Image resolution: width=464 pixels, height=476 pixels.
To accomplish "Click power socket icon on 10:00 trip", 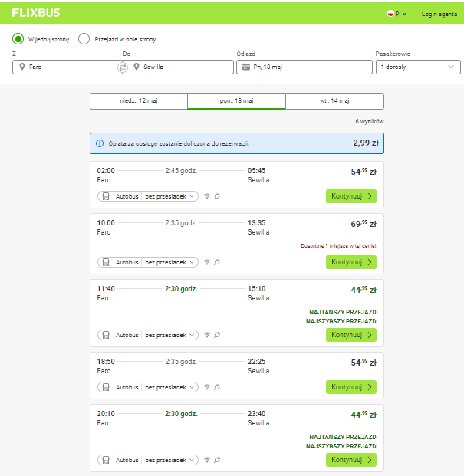I will [x=217, y=262].
